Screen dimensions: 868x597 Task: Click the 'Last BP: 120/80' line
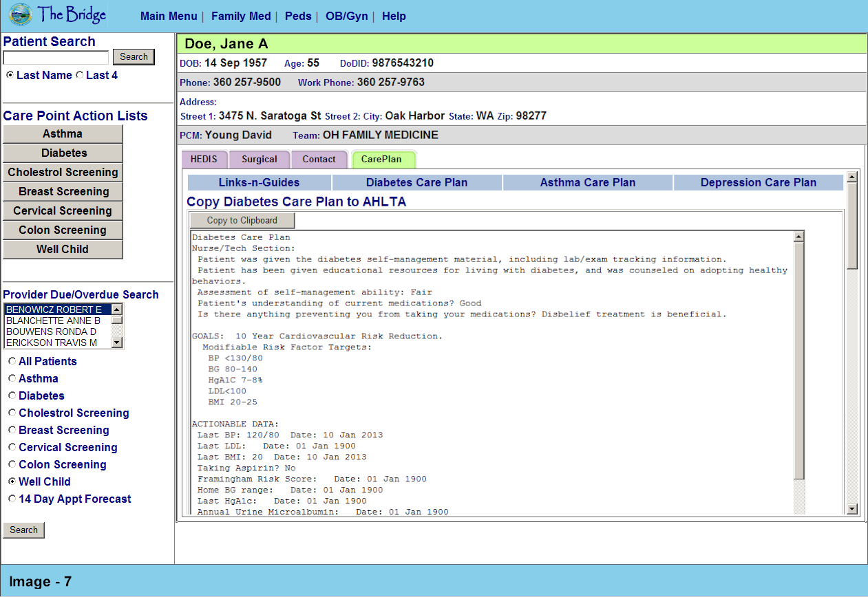click(290, 435)
